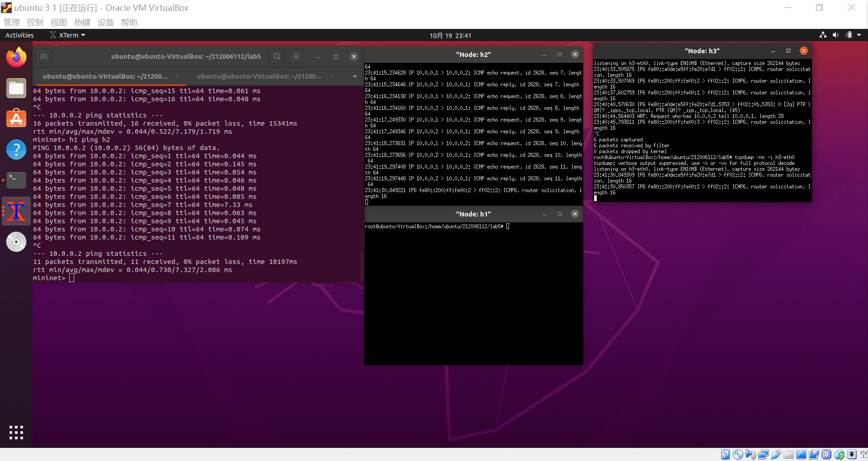Click the VirtualBox network status icon

tap(763, 455)
